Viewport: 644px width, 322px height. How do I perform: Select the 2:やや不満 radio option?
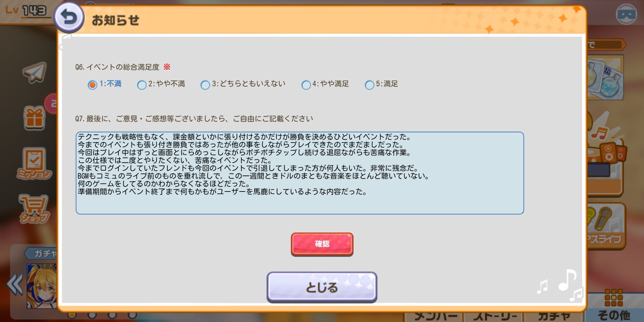[142, 85]
